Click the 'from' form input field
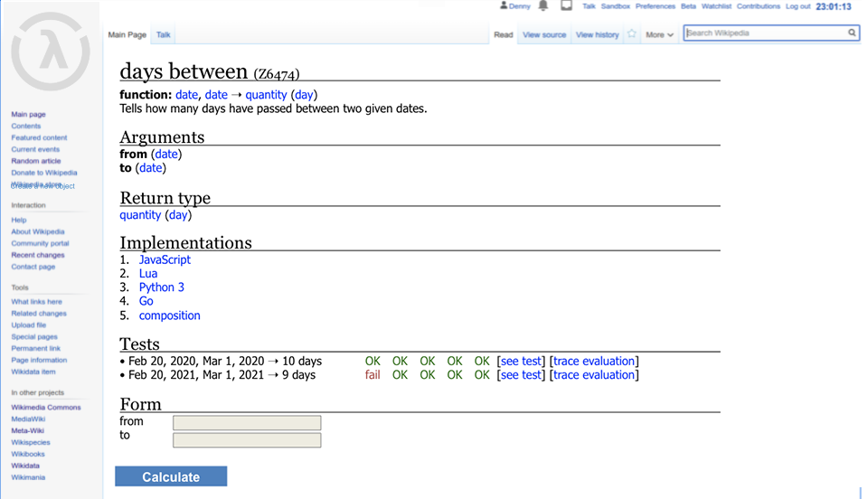Screen dimensions: 868x499 (247, 423)
